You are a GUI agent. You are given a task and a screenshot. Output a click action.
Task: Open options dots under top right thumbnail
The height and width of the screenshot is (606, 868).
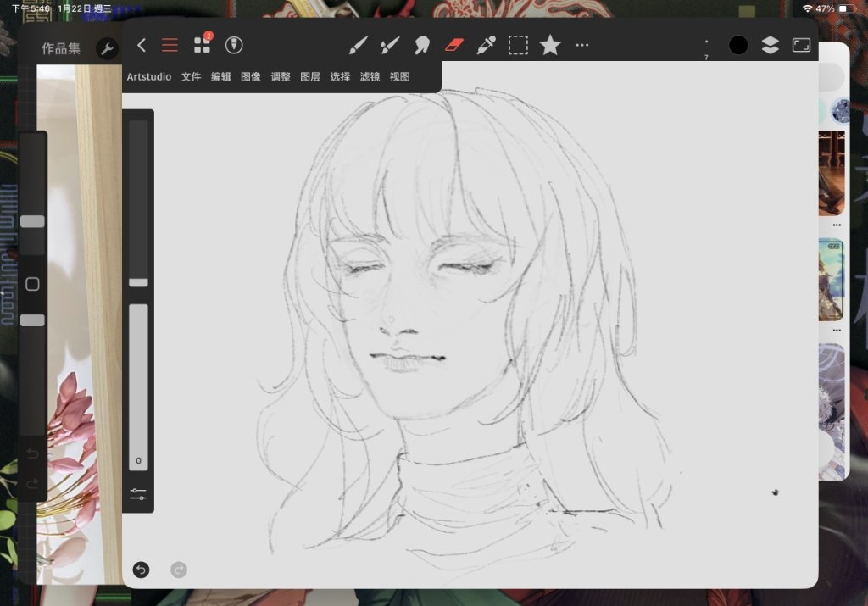tap(837, 225)
